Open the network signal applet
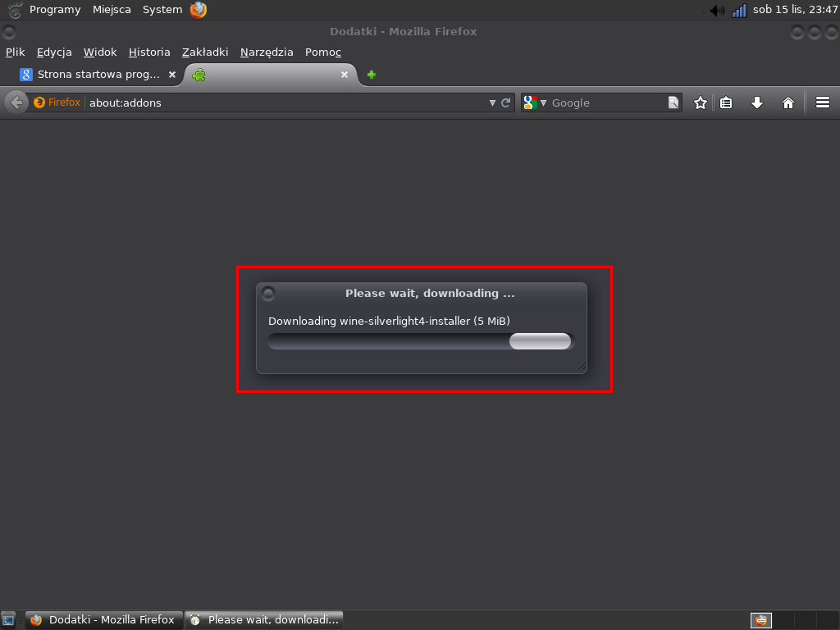 [x=739, y=10]
